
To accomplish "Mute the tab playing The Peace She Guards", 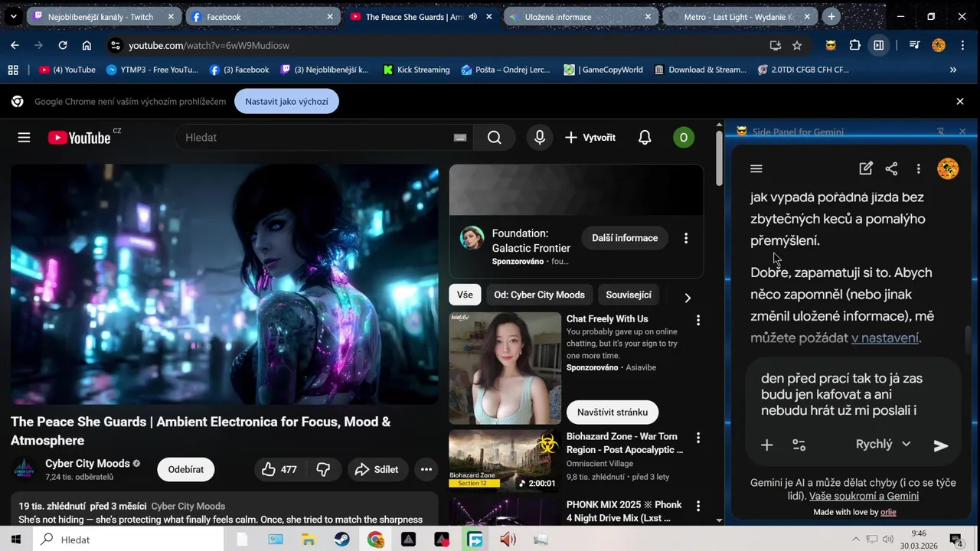I will tap(473, 16).
